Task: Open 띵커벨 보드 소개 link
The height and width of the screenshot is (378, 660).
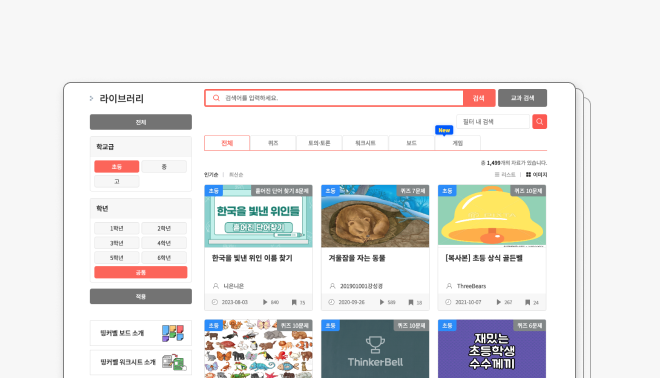Action: coord(141,333)
